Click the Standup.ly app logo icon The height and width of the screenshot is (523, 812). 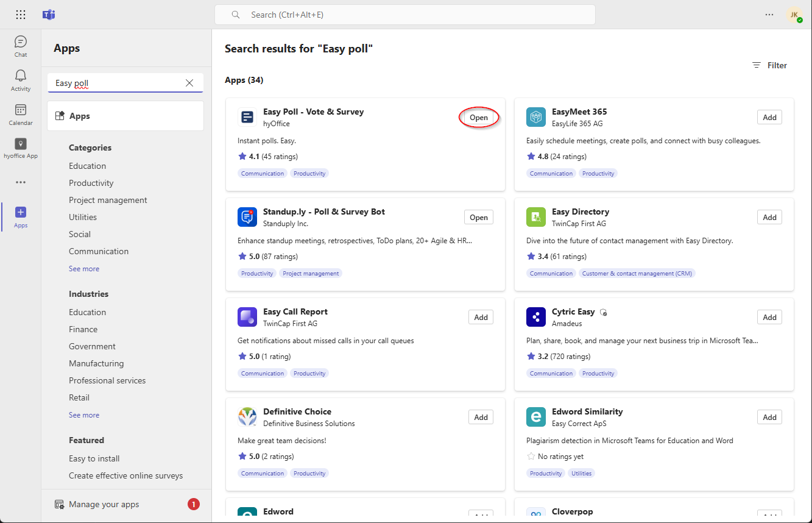click(x=247, y=217)
